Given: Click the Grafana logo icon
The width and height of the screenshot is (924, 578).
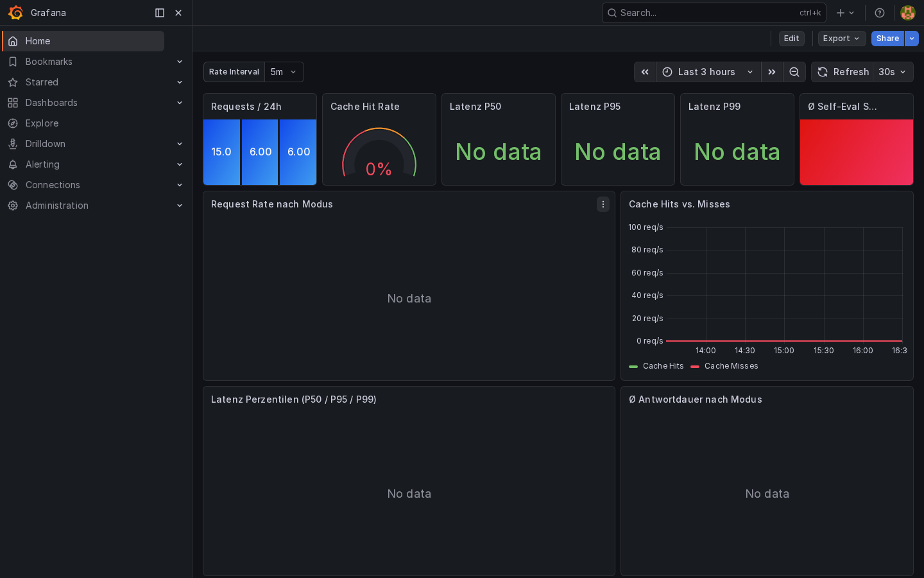Looking at the screenshot, I should pyautogui.click(x=15, y=13).
